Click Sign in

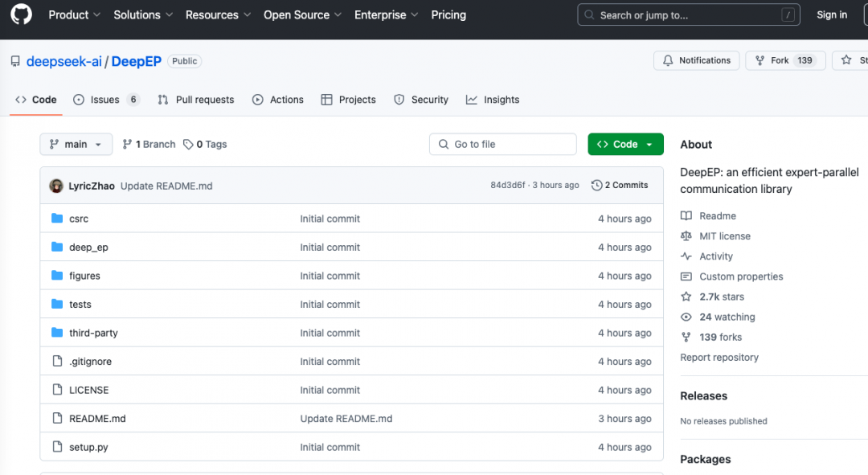[x=832, y=15]
